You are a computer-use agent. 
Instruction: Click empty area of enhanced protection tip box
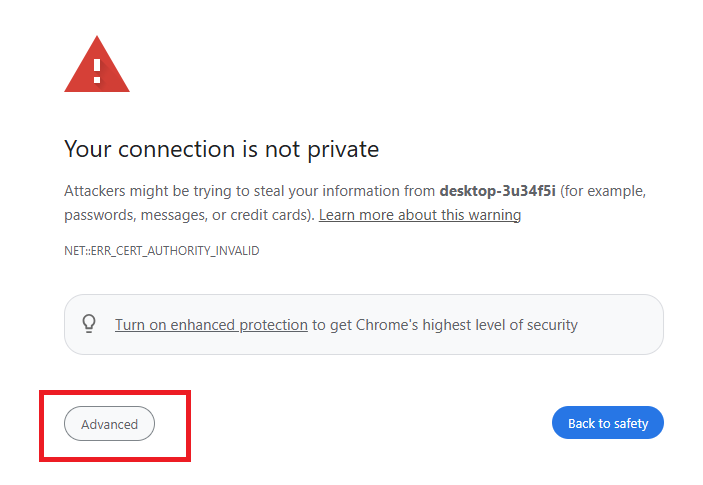pyautogui.click(x=621, y=325)
